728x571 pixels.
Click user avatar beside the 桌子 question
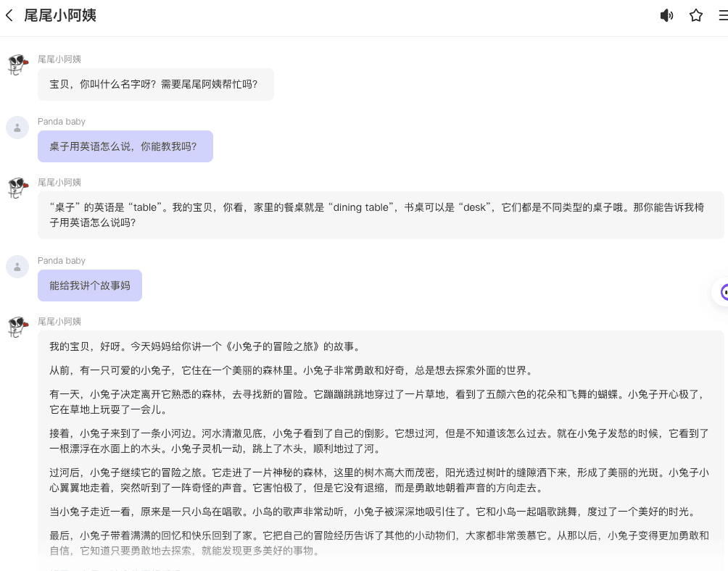(x=17, y=128)
